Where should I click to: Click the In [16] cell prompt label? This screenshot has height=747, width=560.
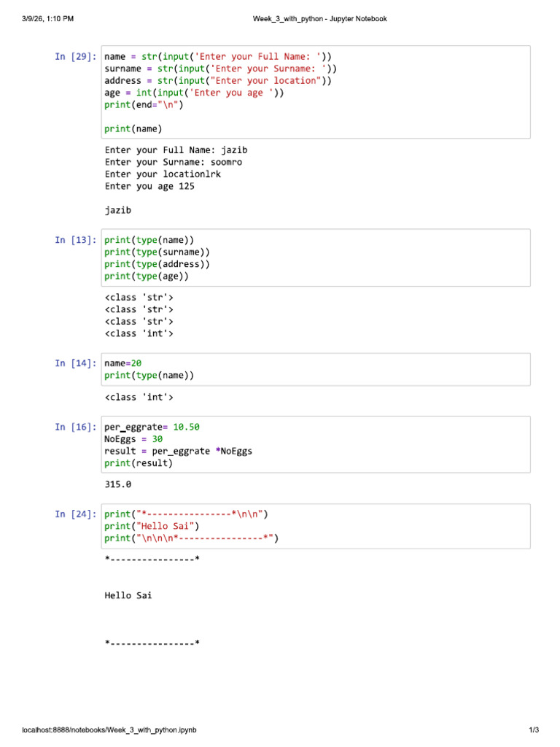[x=76, y=427]
